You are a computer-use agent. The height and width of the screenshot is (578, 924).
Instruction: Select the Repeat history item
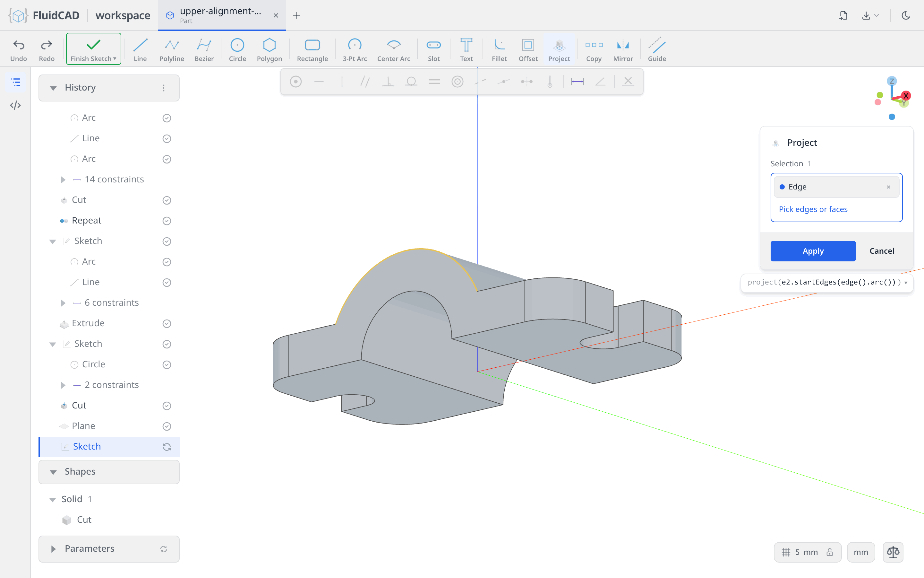pos(86,221)
